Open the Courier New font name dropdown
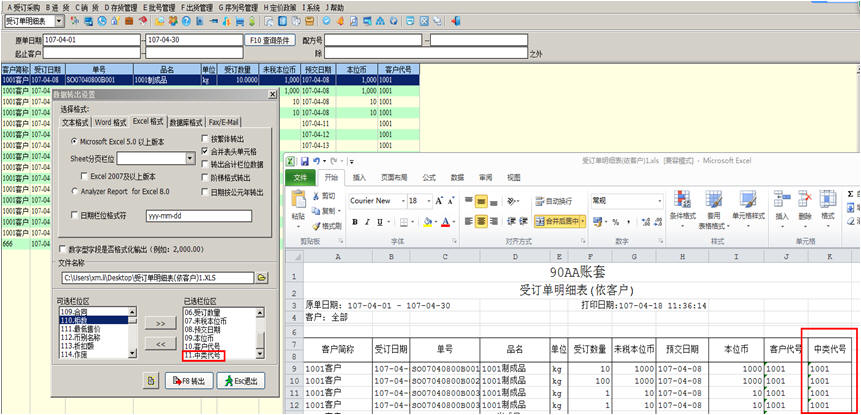The width and height of the screenshot is (861, 415). click(x=403, y=201)
